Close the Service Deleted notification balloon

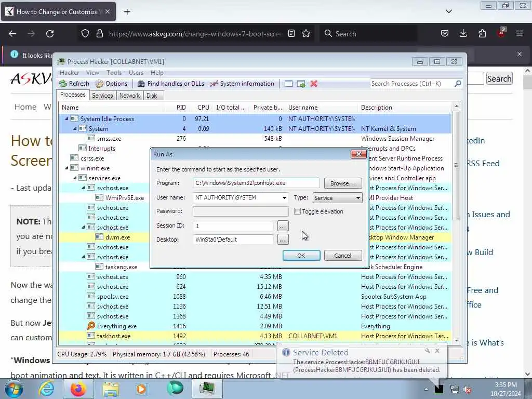(x=437, y=351)
